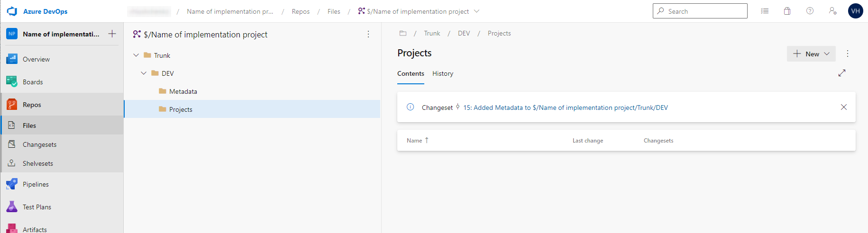
Task: Collapse the Trunk folder chevron
Action: coord(136,55)
